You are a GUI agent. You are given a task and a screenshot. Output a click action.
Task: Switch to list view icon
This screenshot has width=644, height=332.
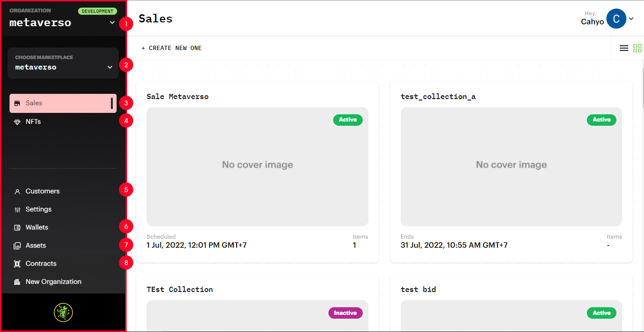pos(624,48)
